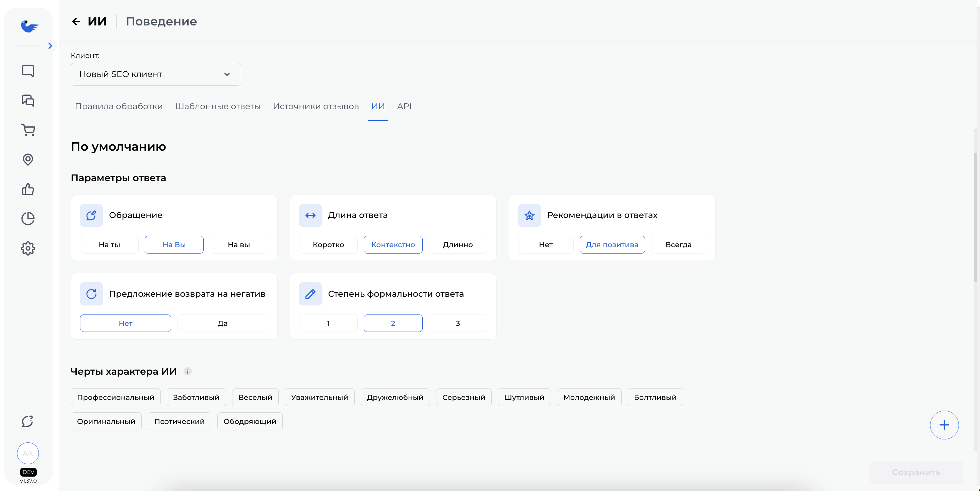Screen dimensions: 980x491
Task: Set answer length to Контекстно
Action: pyautogui.click(x=393, y=245)
